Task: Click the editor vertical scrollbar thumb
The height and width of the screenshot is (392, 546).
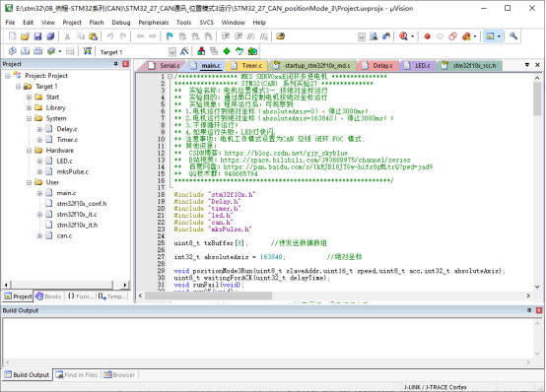Action: click(x=537, y=98)
